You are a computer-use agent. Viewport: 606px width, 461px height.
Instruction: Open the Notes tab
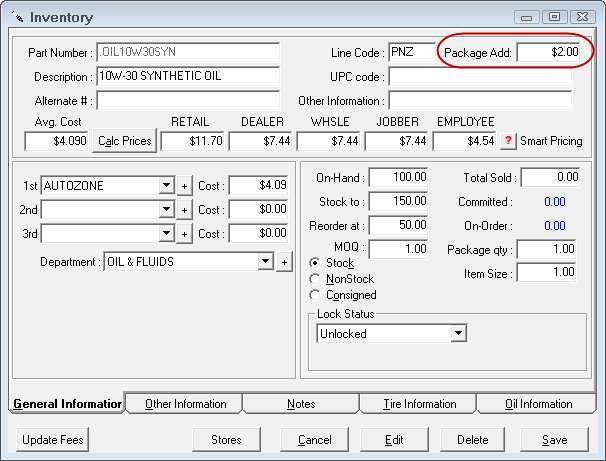tap(300, 404)
